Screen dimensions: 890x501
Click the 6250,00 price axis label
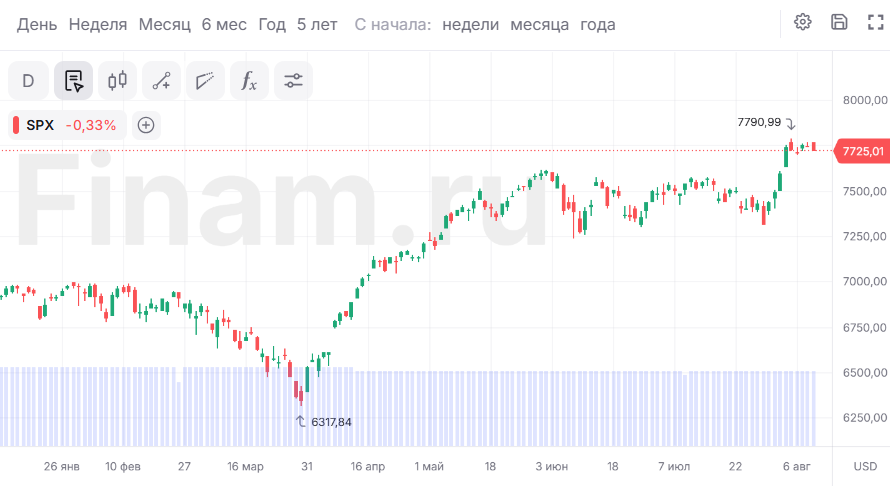pos(865,418)
